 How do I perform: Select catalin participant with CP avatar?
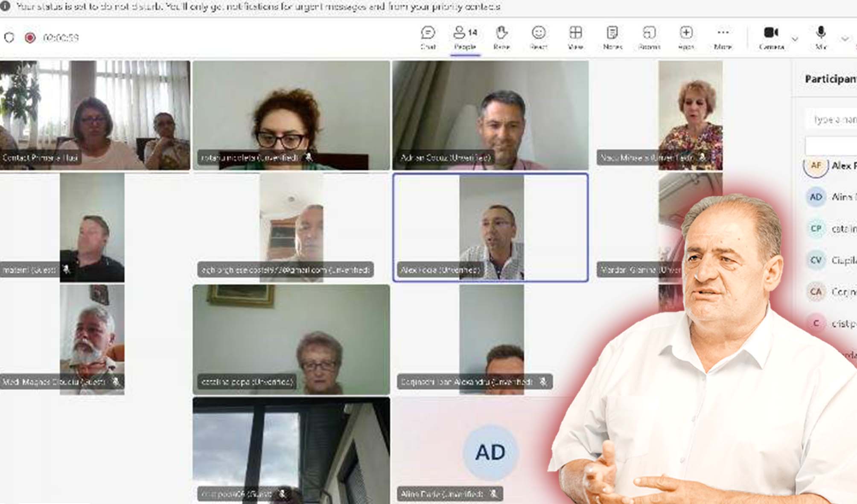[831, 228]
